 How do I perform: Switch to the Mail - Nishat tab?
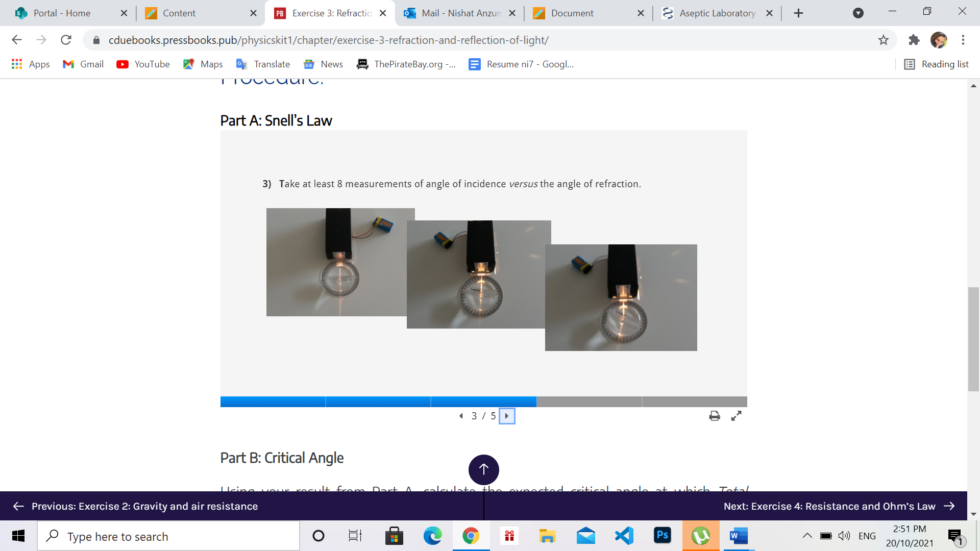(460, 13)
